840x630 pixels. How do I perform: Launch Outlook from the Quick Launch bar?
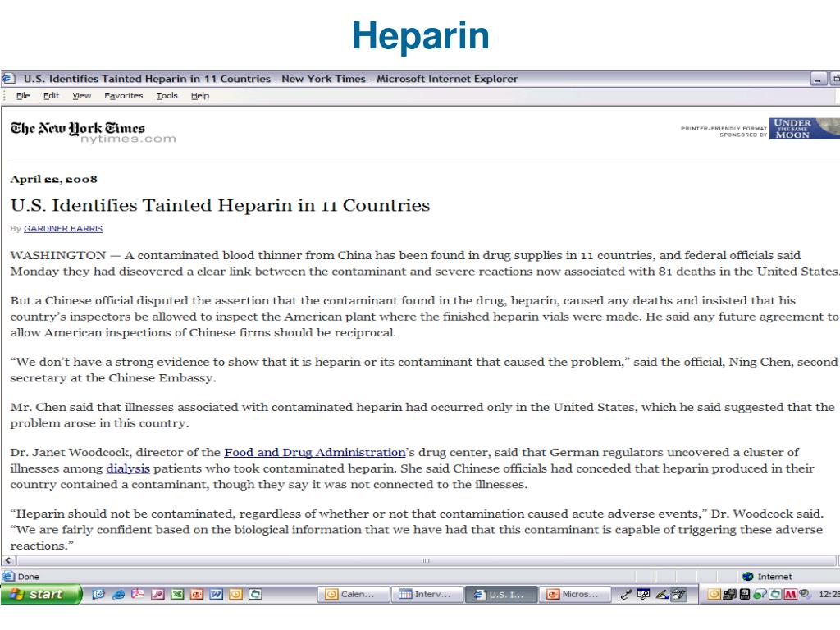point(98,594)
